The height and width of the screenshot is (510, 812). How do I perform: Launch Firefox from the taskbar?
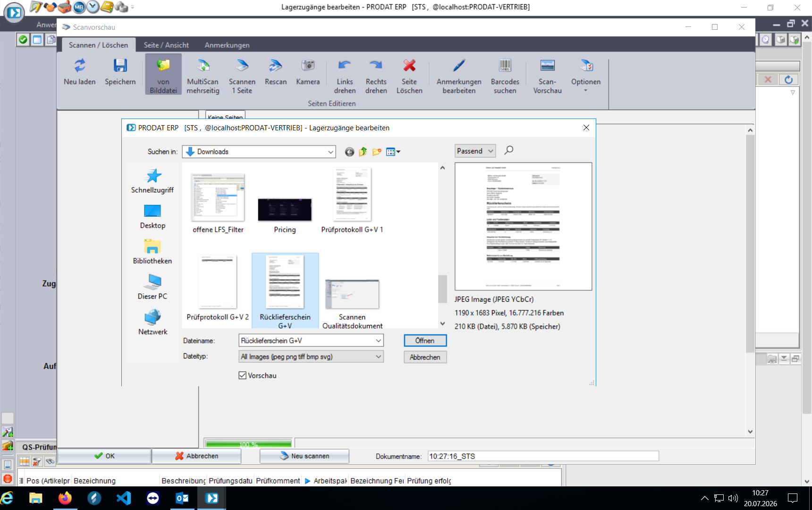tap(65, 498)
